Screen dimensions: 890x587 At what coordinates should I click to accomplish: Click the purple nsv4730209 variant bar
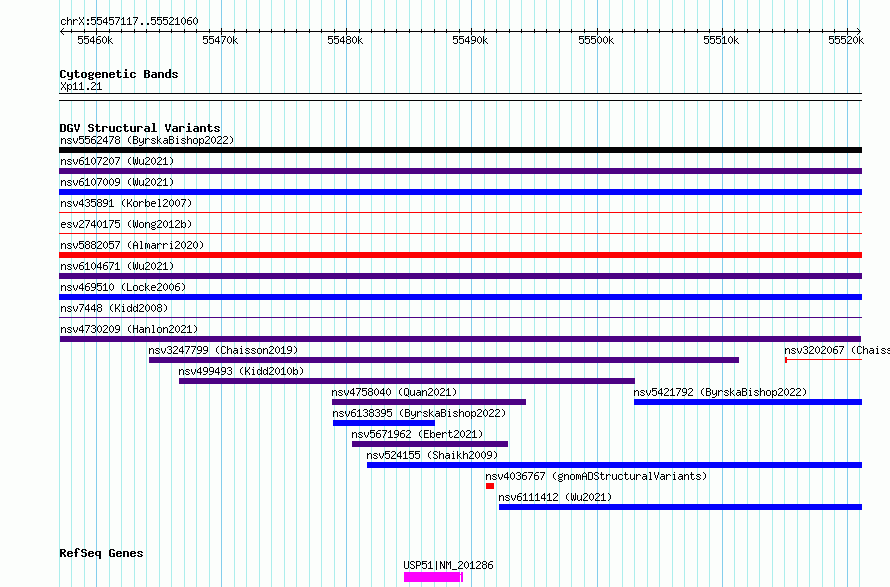(460, 339)
